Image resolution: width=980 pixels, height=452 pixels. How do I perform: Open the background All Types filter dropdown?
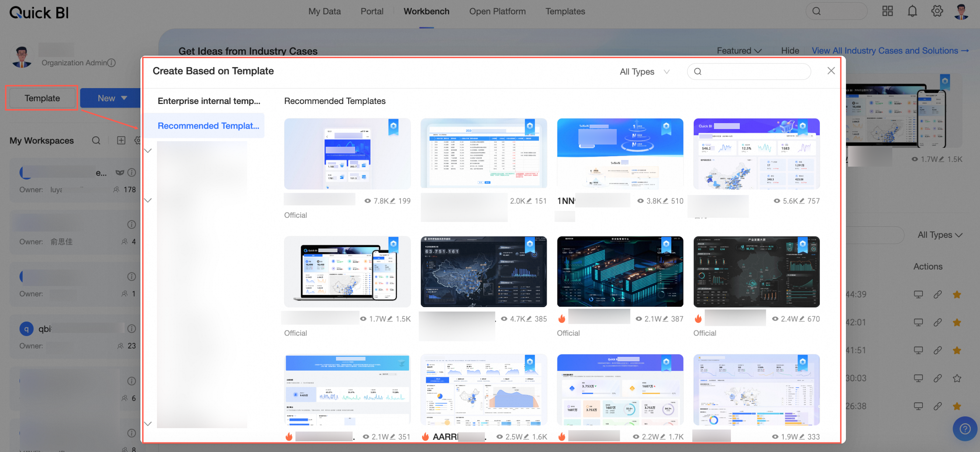tap(940, 235)
